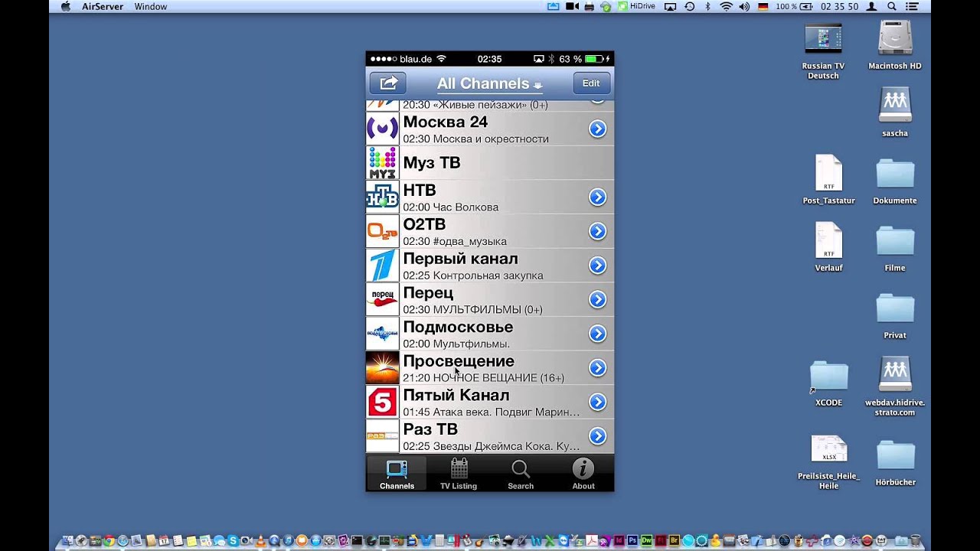
Task: Click the video camera menu bar icon
Action: point(572,6)
